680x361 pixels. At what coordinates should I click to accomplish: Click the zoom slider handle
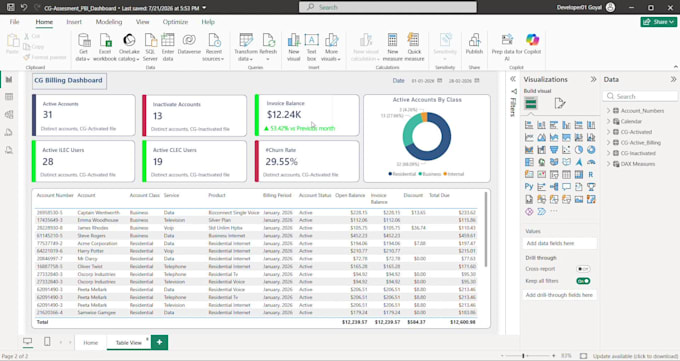coord(523,356)
